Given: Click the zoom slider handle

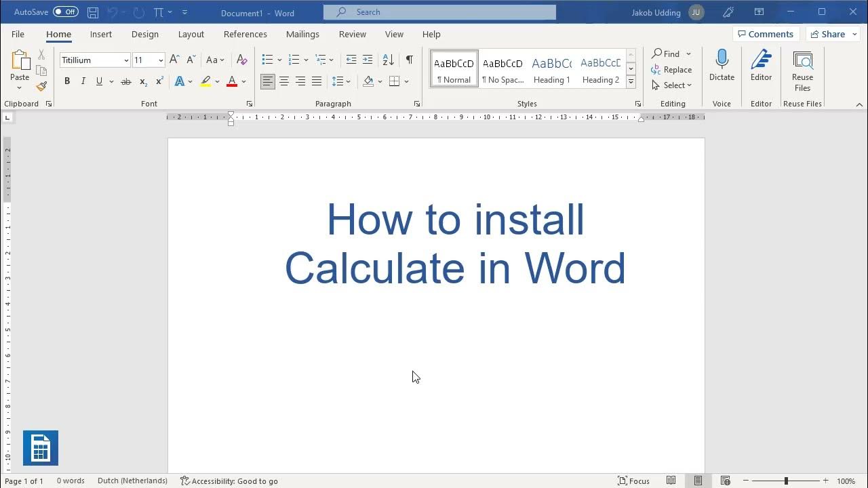Looking at the screenshot, I should click(x=786, y=481).
